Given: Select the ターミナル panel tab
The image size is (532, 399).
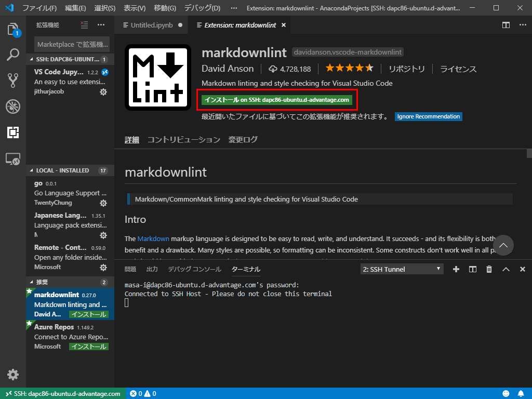Looking at the screenshot, I should coord(246,269).
